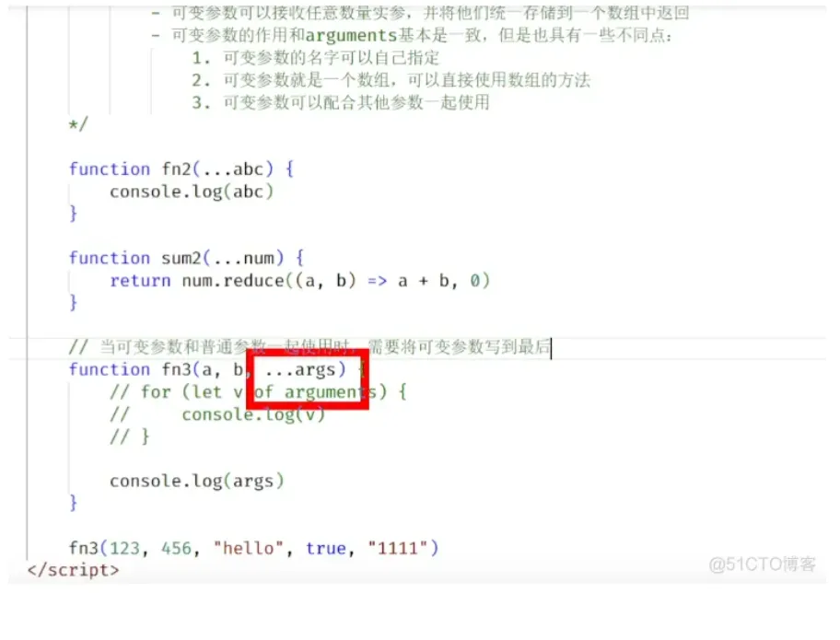The image size is (840, 640).
Task: Click the 123 number in fn3 call
Action: click(125, 549)
